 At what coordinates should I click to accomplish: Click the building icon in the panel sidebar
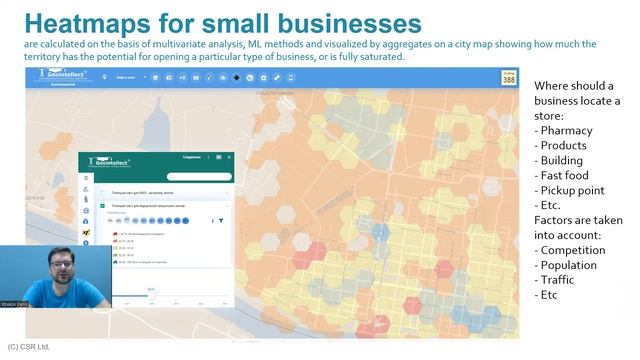[86, 211]
